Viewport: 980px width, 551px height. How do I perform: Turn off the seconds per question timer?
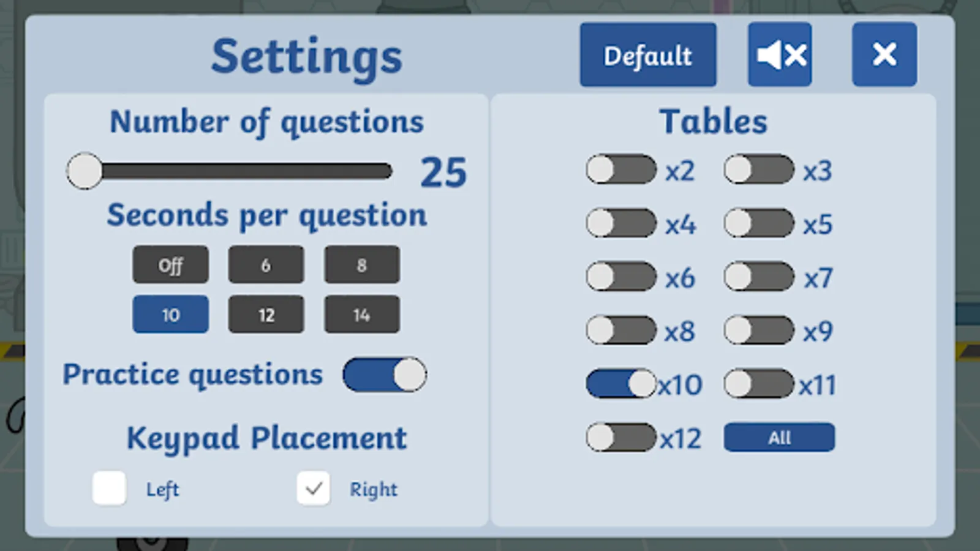(170, 265)
